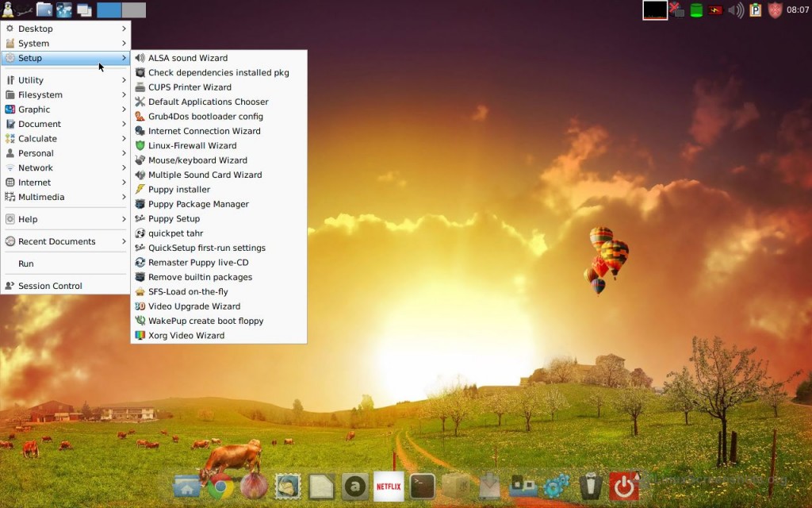Click the red firewall shield tray icon
812x508 pixels.
click(775, 10)
